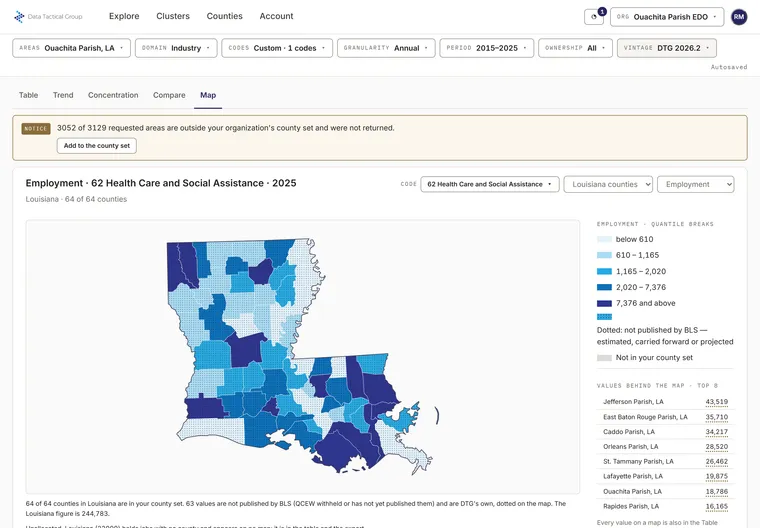Click the Data Tactical Group logo

pos(48,16)
